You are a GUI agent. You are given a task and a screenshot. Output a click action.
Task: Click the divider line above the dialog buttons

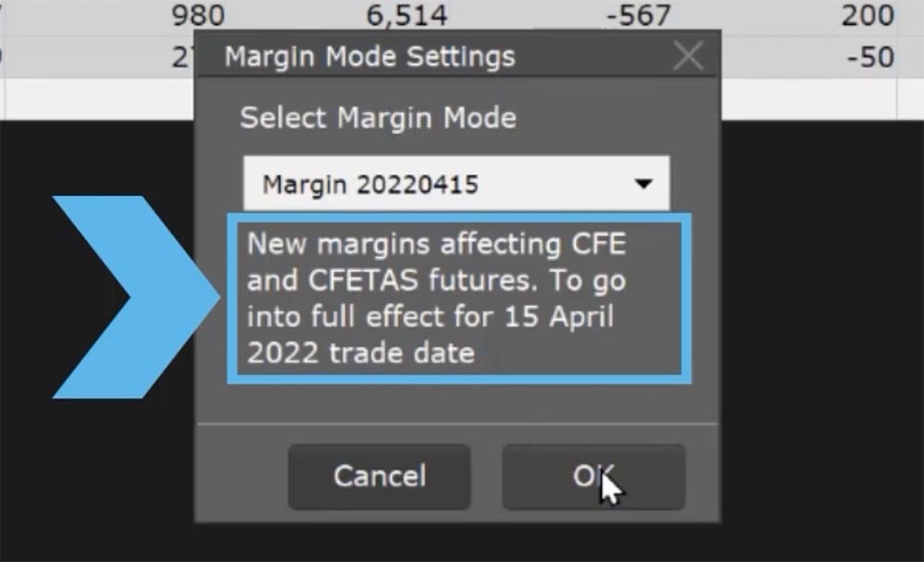(457, 423)
